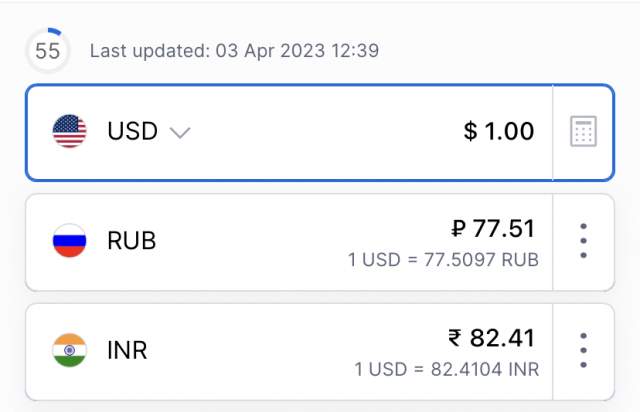The image size is (640, 412).
Task: Click the Russian flag icon
Action: [70, 241]
